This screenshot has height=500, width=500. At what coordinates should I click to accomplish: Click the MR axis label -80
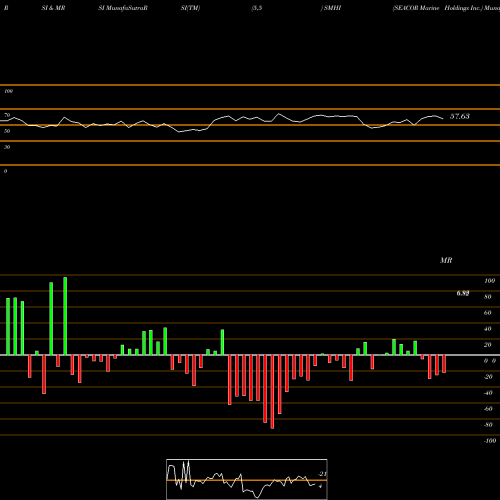488,425
